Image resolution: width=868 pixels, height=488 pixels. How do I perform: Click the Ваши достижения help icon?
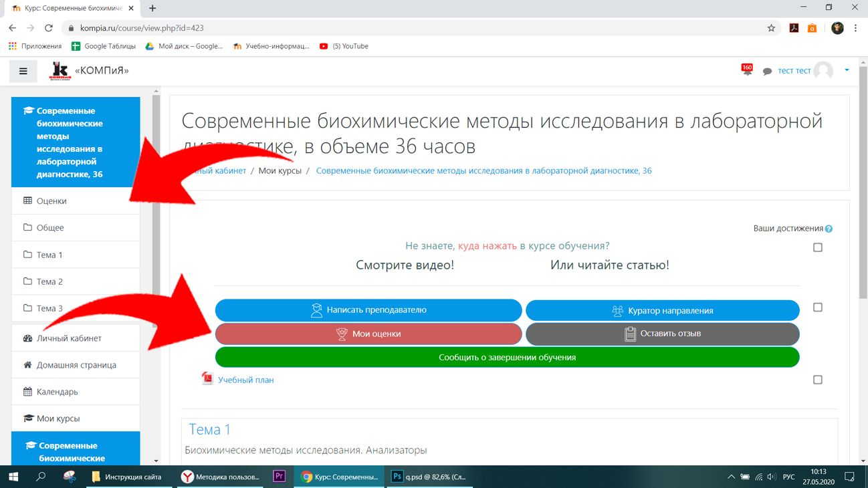[x=829, y=229]
